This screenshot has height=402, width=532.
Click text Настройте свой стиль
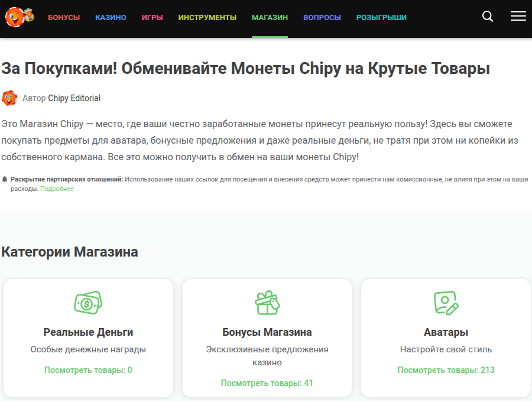pyautogui.click(x=446, y=349)
